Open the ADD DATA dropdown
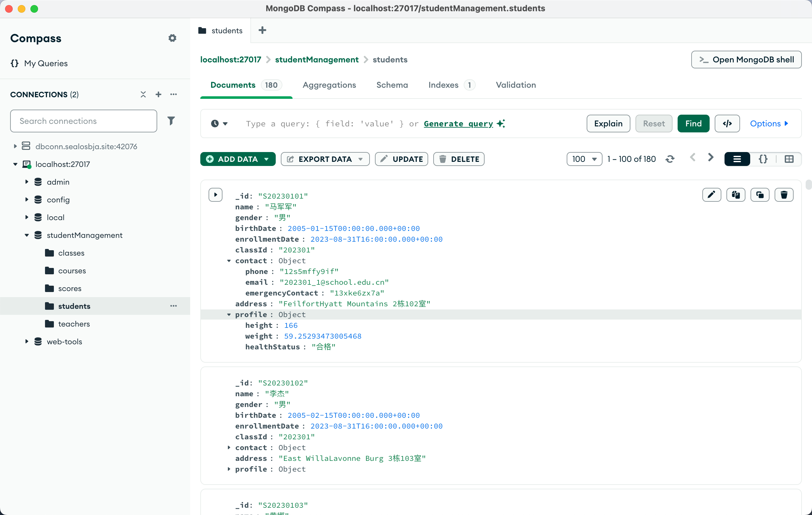812x515 pixels. (x=238, y=159)
